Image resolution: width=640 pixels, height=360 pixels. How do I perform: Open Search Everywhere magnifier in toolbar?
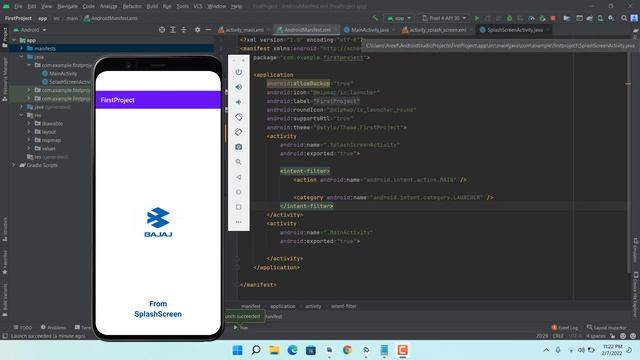coord(624,18)
